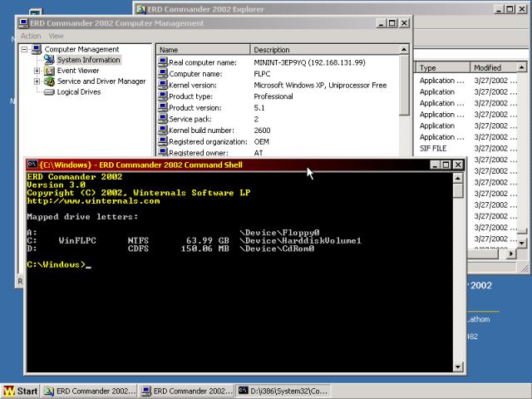Open the Action menu

31,36
